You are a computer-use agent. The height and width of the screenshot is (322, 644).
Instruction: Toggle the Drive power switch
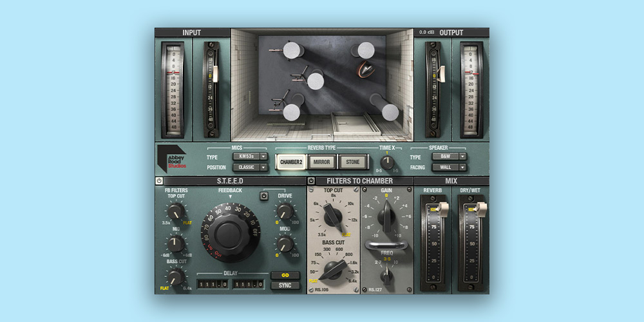pyautogui.click(x=264, y=195)
